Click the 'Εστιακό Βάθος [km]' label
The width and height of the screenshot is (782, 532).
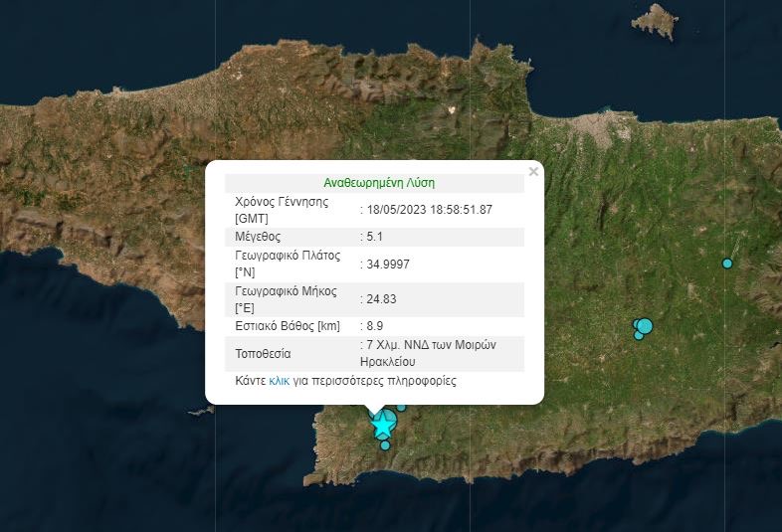(x=286, y=326)
